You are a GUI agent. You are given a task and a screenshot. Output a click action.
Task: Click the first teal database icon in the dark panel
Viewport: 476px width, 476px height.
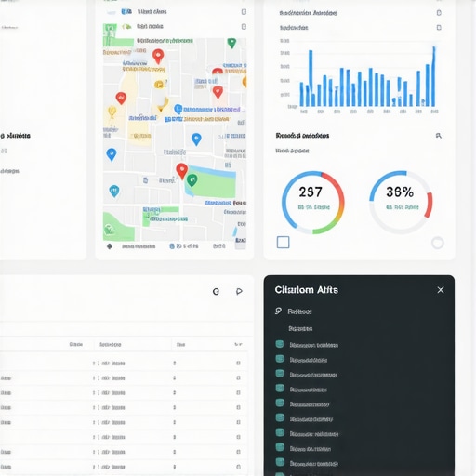click(x=280, y=344)
